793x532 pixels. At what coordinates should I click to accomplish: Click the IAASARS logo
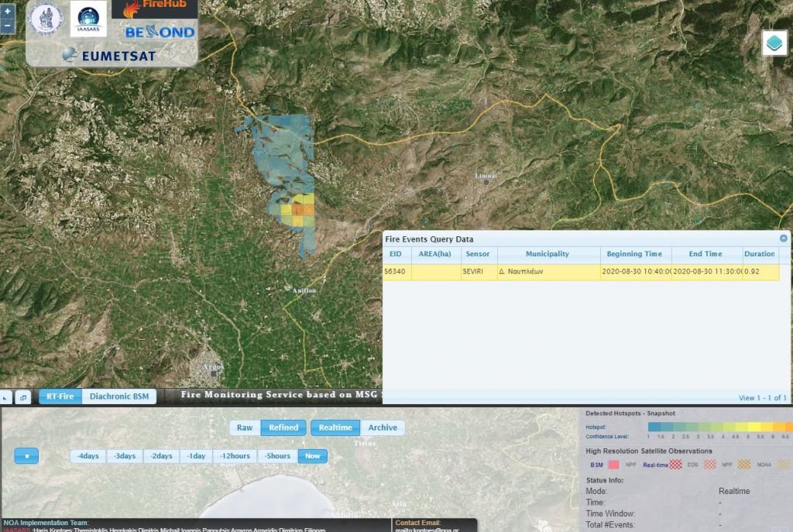pyautogui.click(x=89, y=19)
